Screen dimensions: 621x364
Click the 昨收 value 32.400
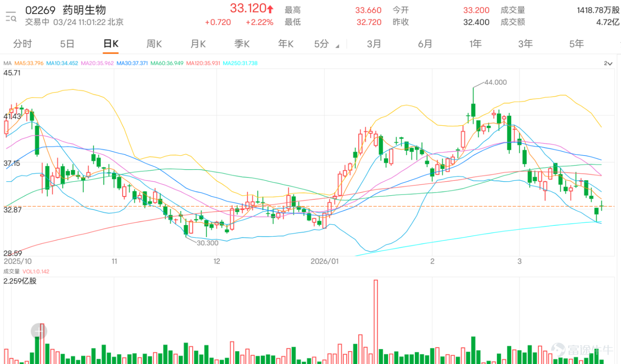pyautogui.click(x=476, y=22)
